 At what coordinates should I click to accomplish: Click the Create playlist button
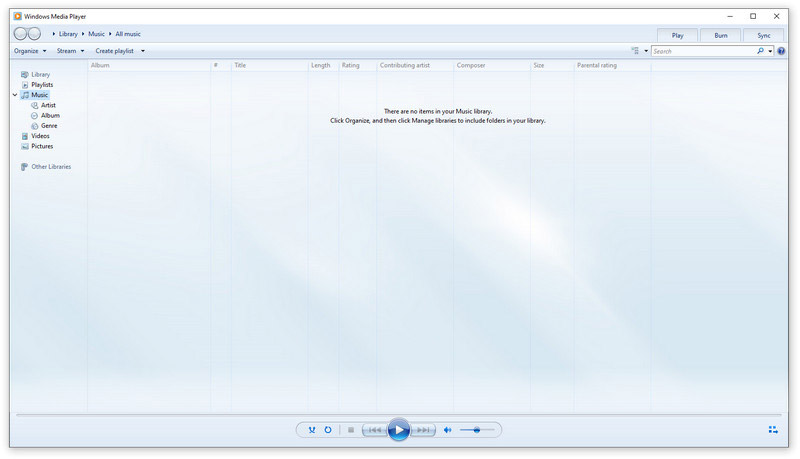(114, 51)
